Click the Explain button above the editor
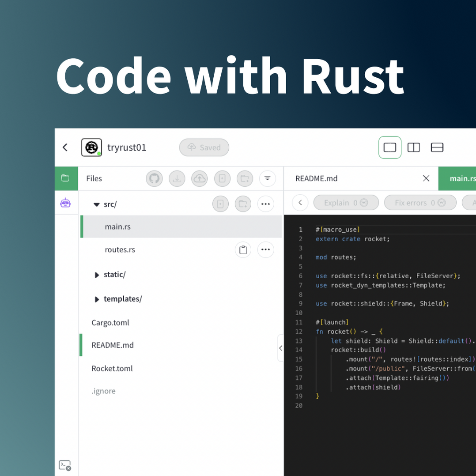 346,202
